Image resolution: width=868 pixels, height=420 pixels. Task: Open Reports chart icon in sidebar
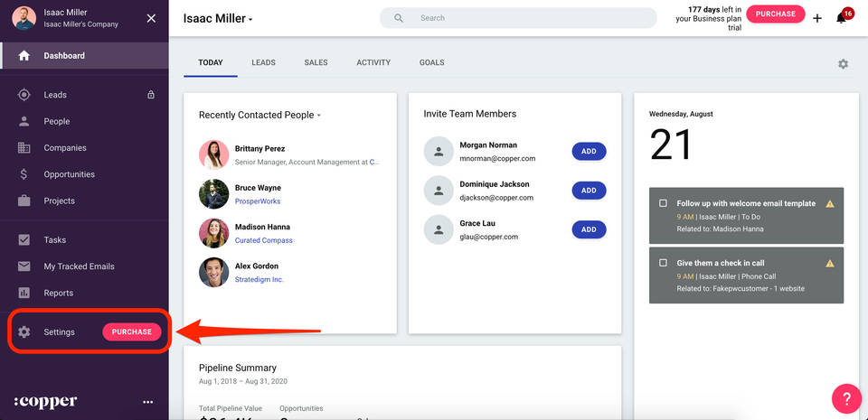(24, 293)
